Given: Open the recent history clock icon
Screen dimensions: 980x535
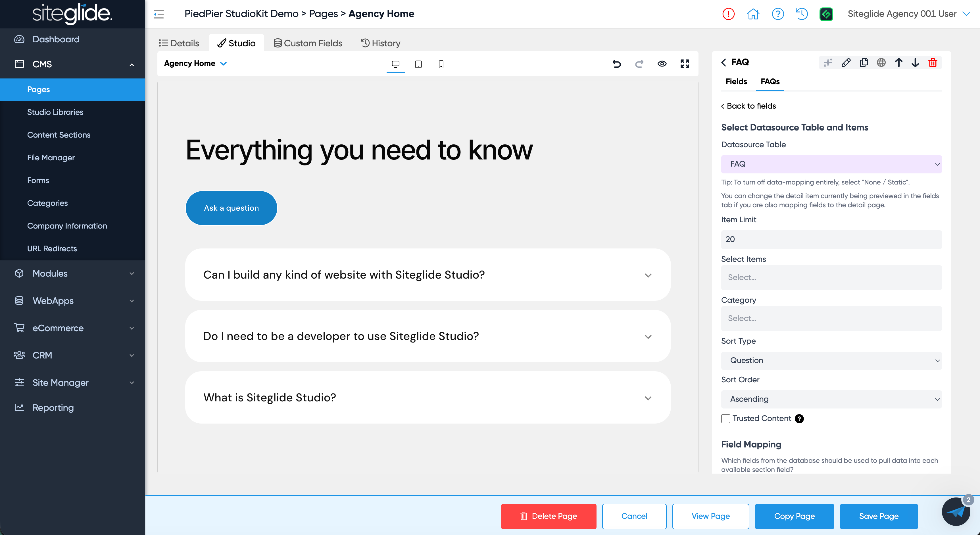Looking at the screenshot, I should coord(802,14).
